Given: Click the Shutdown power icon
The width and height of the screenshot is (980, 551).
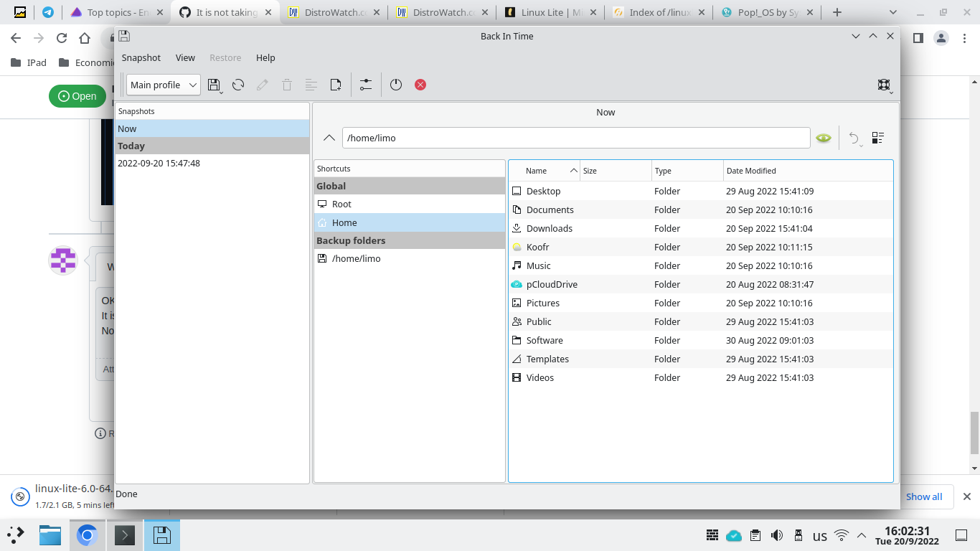Looking at the screenshot, I should click(x=396, y=85).
